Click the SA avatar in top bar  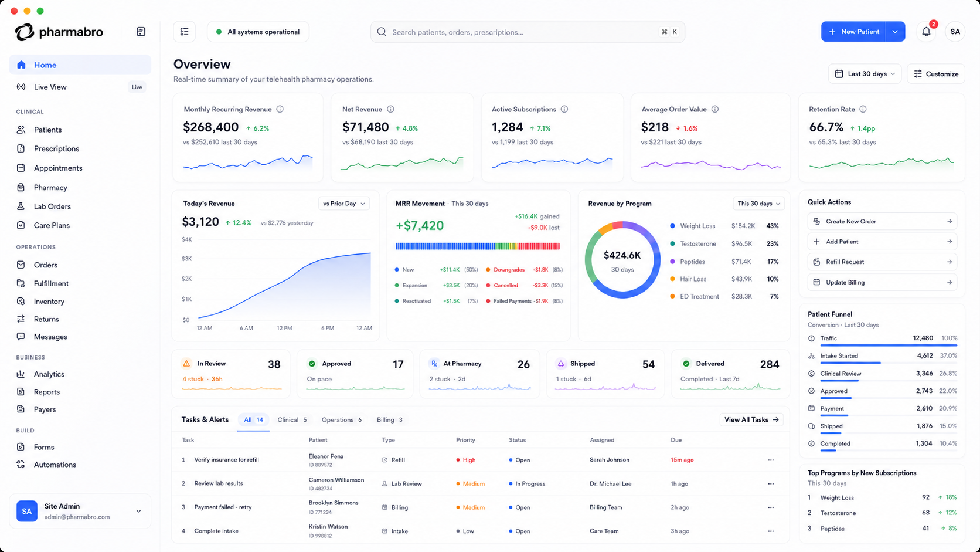[x=955, y=32]
